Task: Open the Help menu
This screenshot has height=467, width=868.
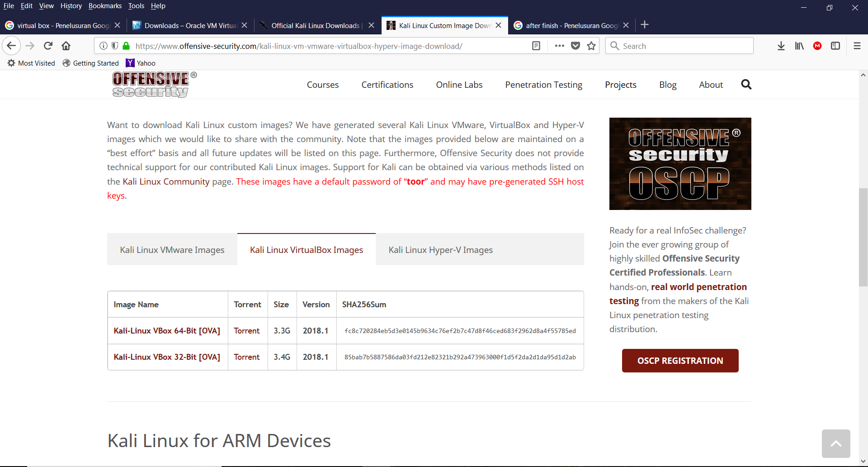Action: tap(158, 6)
